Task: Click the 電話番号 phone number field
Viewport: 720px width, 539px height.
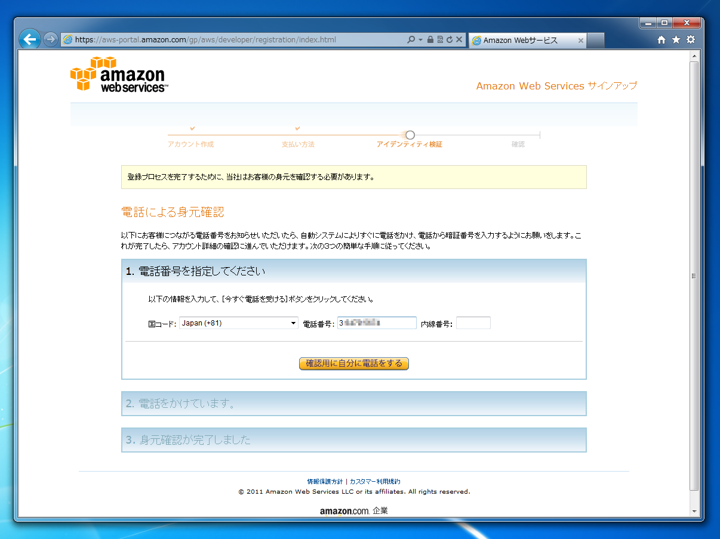Action: 377,323
